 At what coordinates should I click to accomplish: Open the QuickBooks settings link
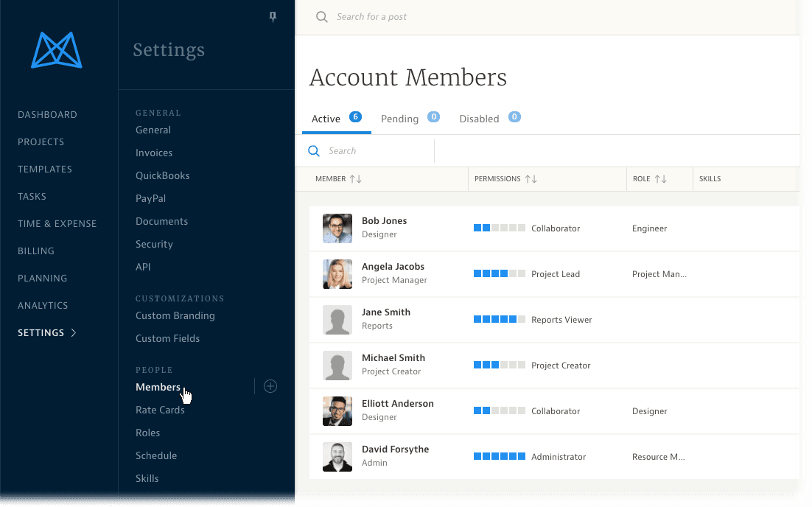[162, 175]
